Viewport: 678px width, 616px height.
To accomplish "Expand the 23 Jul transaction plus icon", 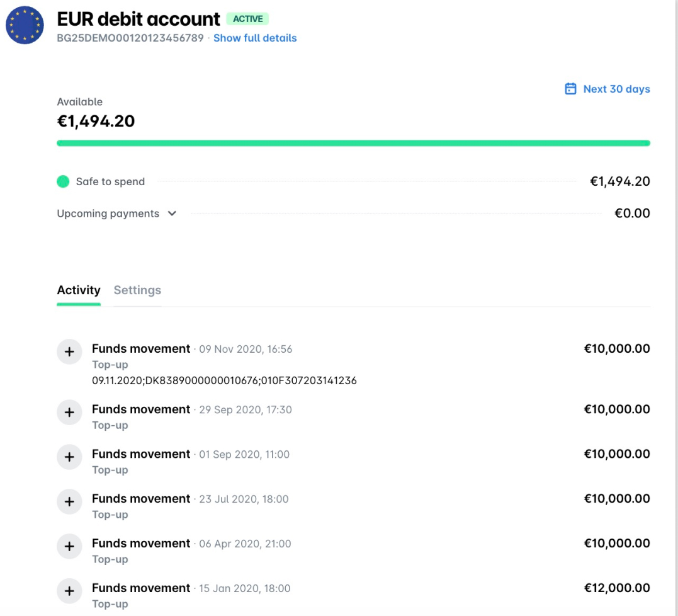I will coord(69,501).
